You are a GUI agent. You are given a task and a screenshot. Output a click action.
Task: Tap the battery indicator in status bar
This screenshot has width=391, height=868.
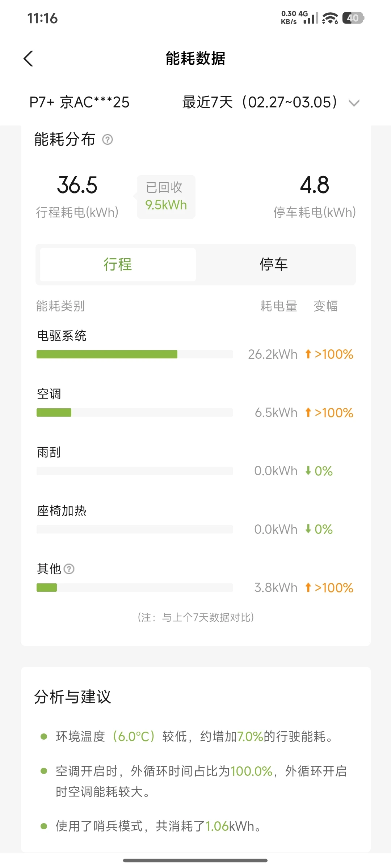pos(353,18)
